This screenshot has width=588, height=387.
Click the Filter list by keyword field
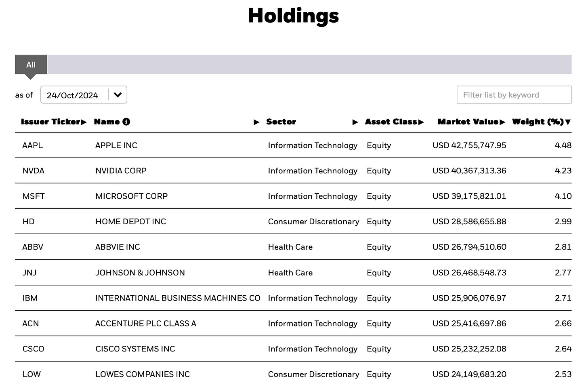coord(514,95)
